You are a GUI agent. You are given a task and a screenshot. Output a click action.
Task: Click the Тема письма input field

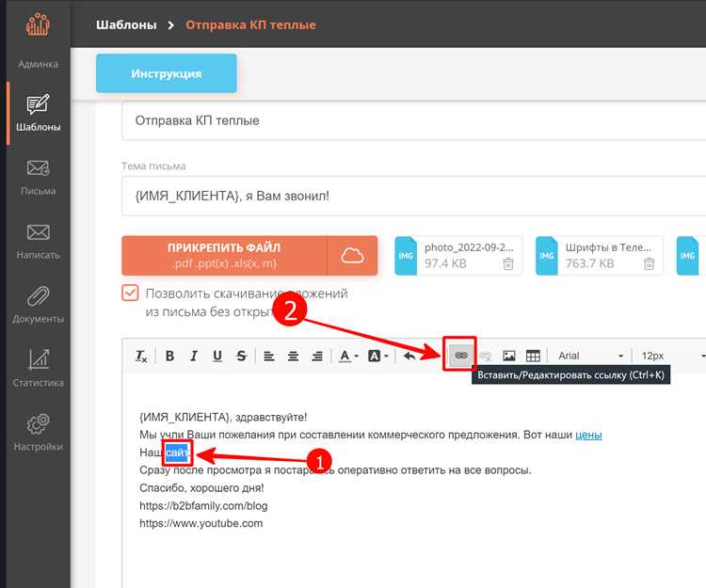point(414,196)
